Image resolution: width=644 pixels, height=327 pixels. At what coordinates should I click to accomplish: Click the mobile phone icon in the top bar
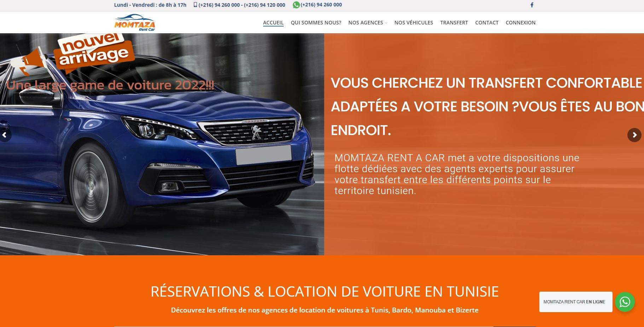point(195,5)
